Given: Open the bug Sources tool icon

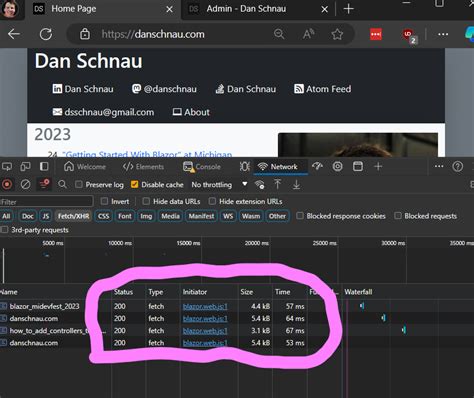Looking at the screenshot, I should pos(245,166).
